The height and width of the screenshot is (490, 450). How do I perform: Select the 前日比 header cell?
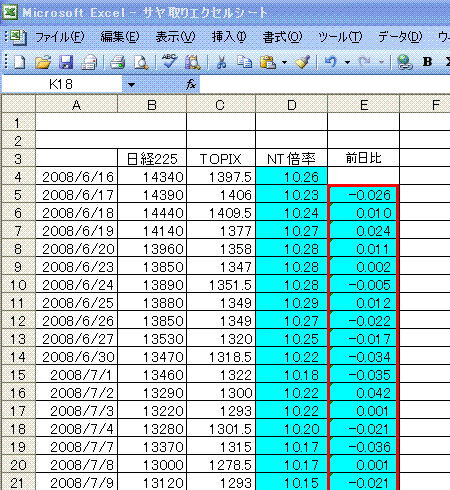(x=364, y=158)
